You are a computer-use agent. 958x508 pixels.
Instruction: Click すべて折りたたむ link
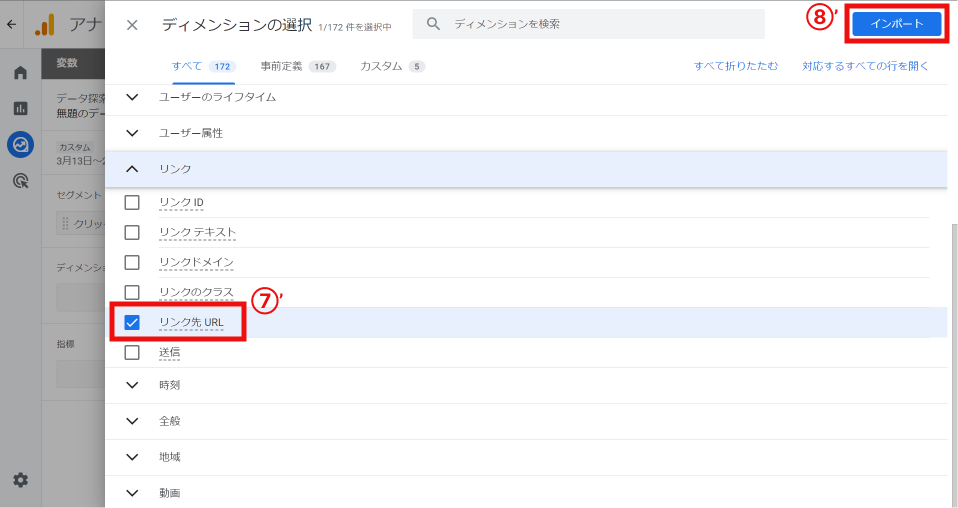pos(736,66)
